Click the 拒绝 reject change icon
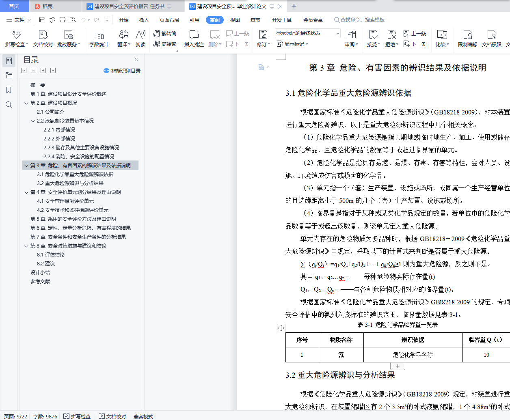510x420 pixels. pyautogui.click(x=392, y=39)
